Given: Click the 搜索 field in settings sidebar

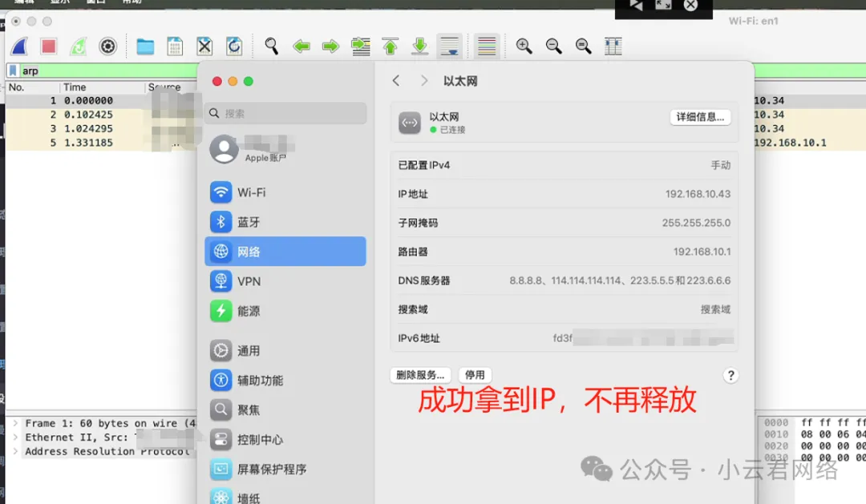Looking at the screenshot, I should 285,114.
